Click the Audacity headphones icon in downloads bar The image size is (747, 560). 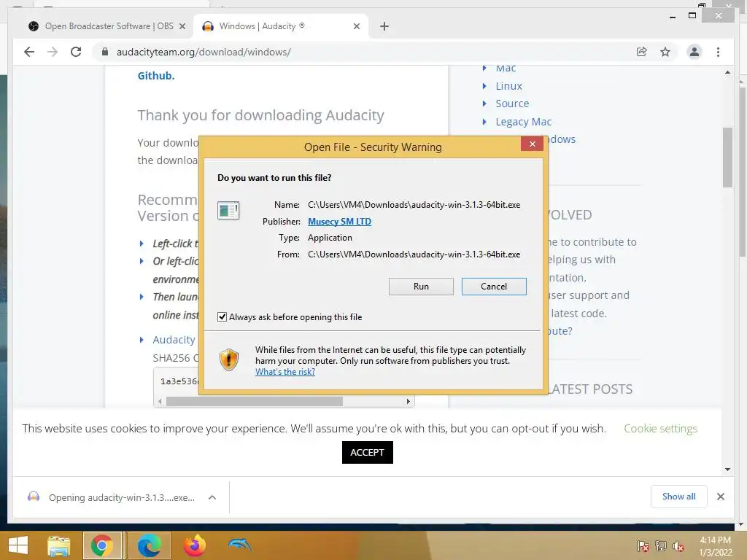point(34,497)
